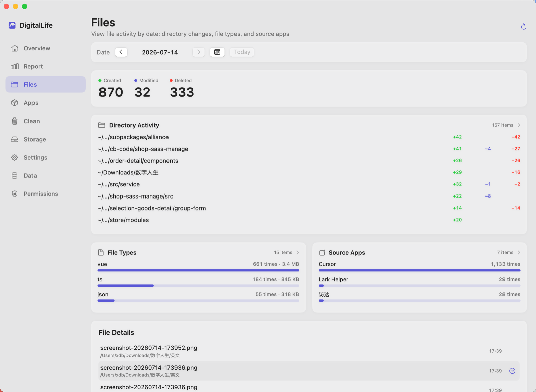Go to next date
This screenshot has width=536, height=392.
pos(199,52)
